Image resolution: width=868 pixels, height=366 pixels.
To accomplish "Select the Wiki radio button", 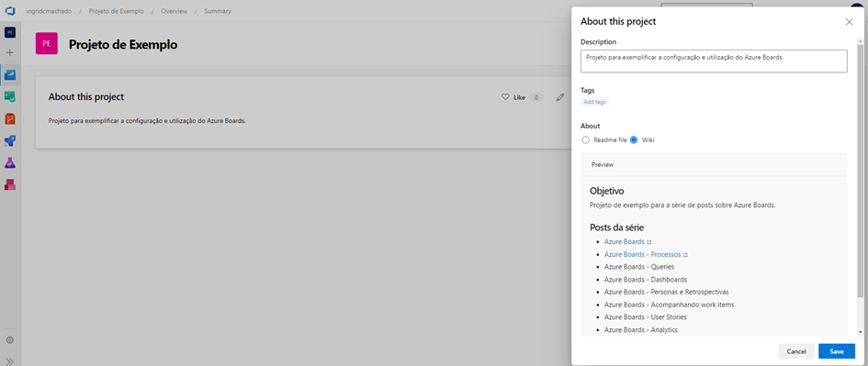I will (634, 139).
